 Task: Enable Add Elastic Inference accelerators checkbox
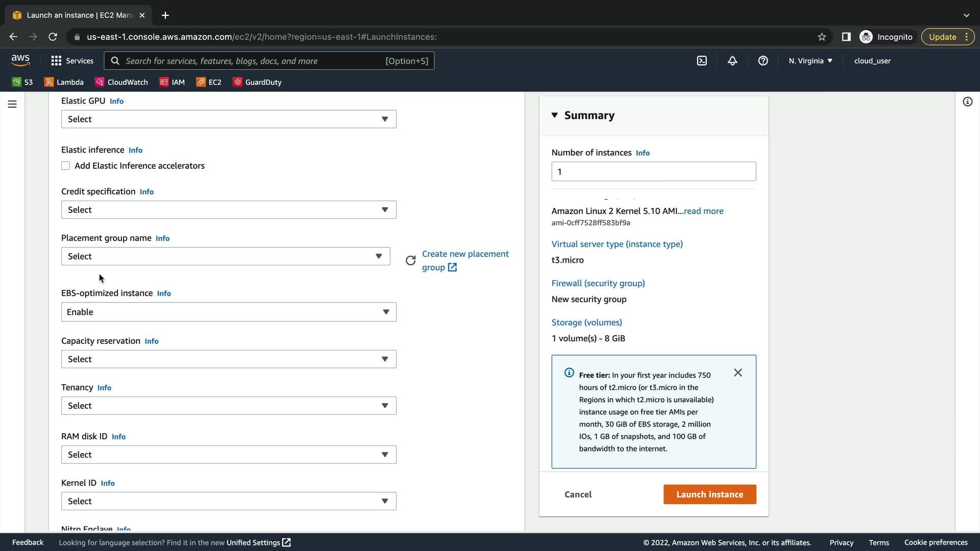point(66,166)
